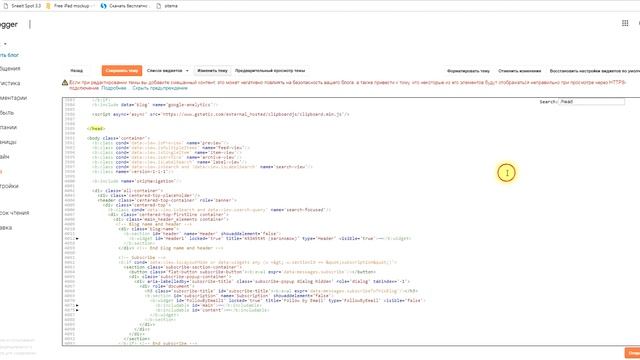Go back with the Назад button

[x=76, y=71]
